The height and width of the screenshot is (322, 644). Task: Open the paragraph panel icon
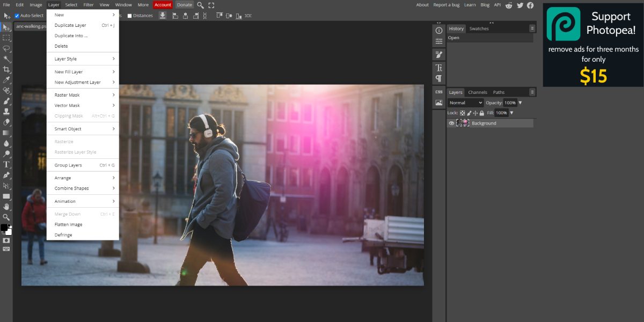pyautogui.click(x=438, y=77)
